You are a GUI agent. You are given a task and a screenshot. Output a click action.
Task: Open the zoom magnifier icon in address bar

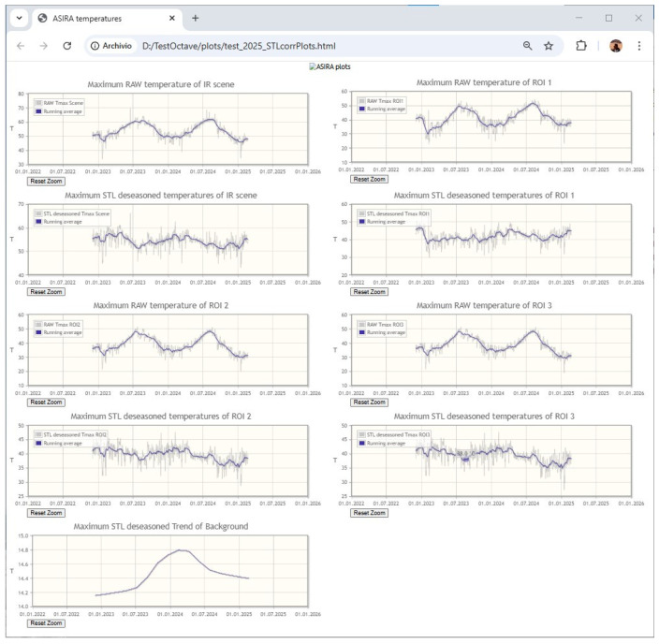pyautogui.click(x=527, y=46)
